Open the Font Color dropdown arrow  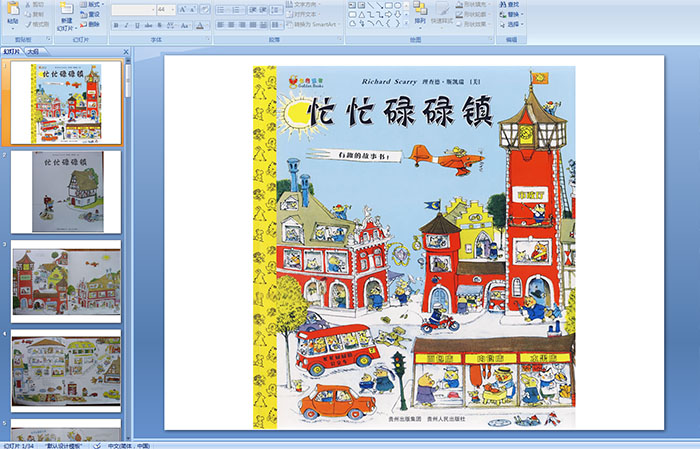pos(208,25)
